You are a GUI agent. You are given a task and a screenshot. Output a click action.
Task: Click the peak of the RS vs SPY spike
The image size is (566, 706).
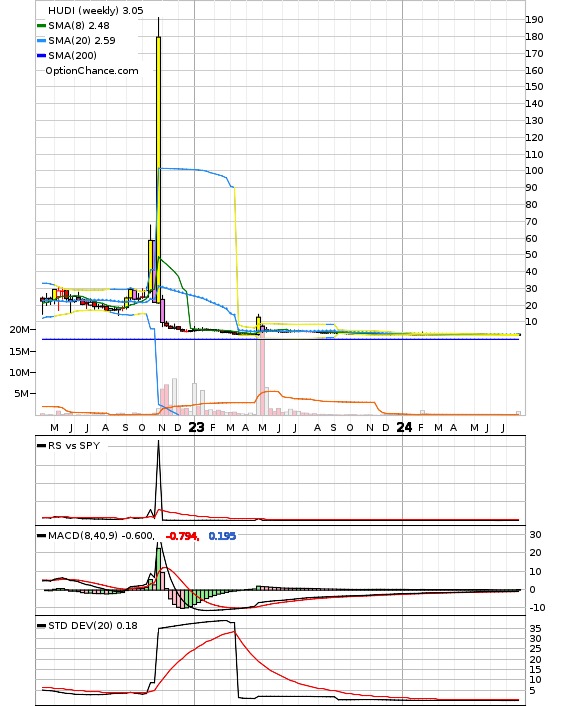click(158, 442)
